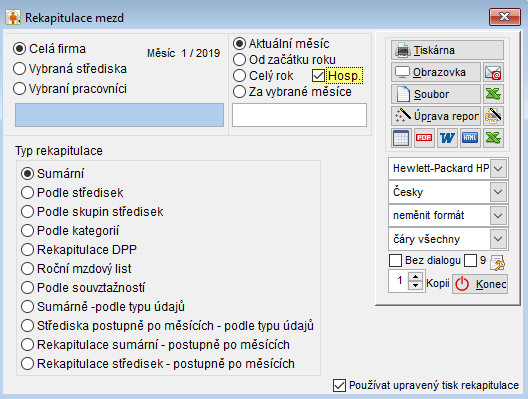Click the Excel icon next to Soubor
This screenshot has height=399, width=528.
(493, 94)
